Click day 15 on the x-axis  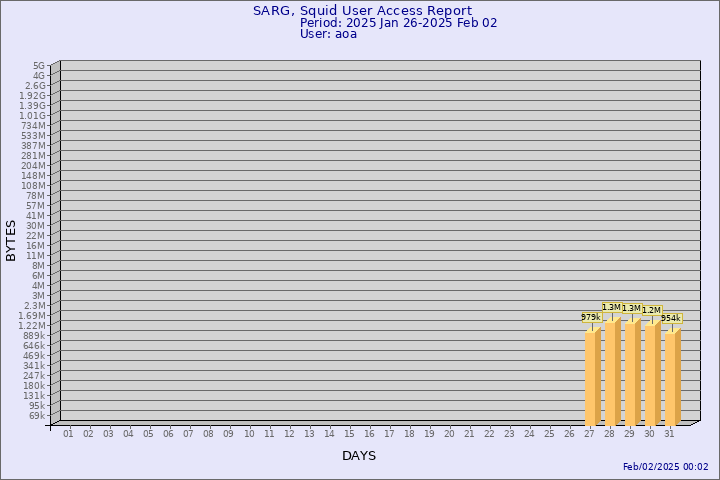(x=349, y=434)
